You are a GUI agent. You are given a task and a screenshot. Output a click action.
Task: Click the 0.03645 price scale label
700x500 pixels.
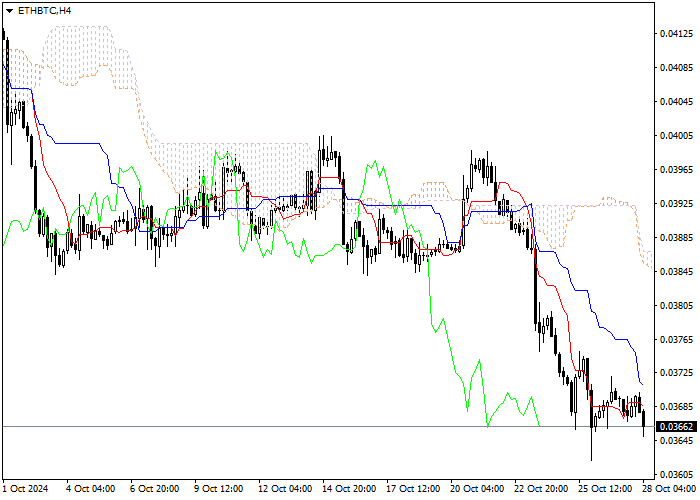pyautogui.click(x=677, y=441)
